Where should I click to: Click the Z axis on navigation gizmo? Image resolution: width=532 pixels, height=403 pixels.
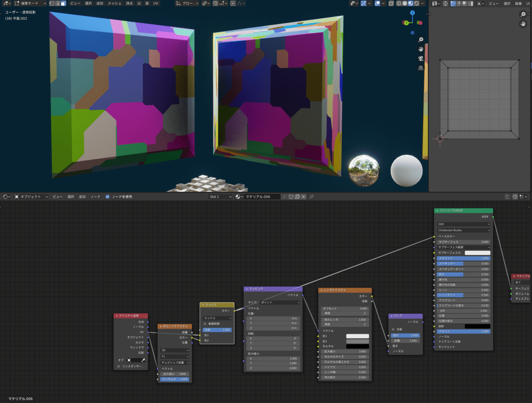click(412, 13)
